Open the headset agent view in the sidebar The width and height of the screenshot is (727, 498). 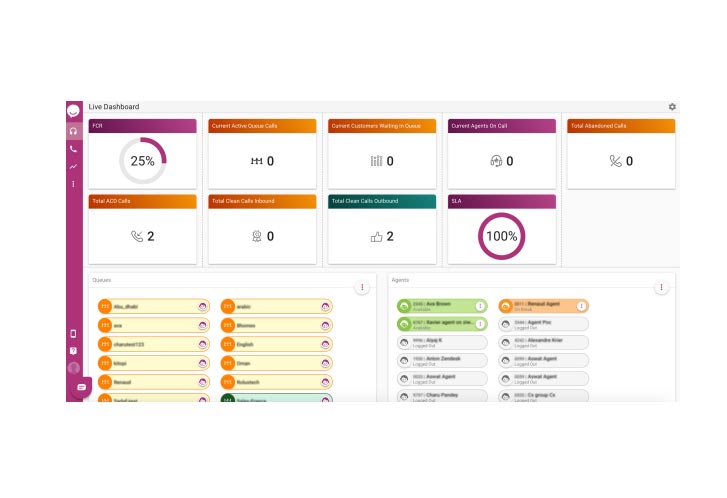[73, 131]
